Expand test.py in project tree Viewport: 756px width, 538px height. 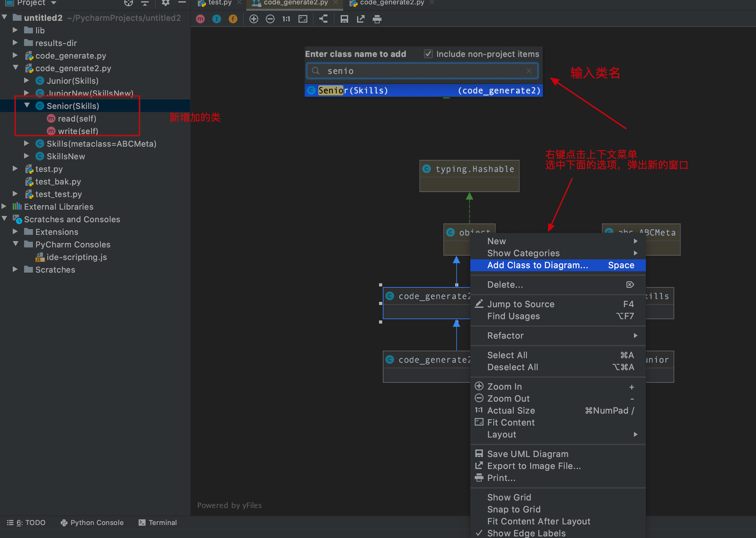pos(15,169)
